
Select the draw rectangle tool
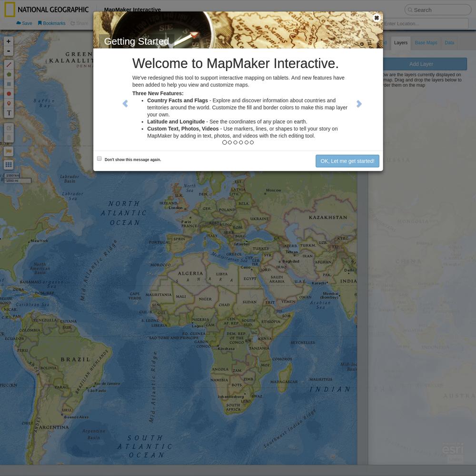pos(9,84)
